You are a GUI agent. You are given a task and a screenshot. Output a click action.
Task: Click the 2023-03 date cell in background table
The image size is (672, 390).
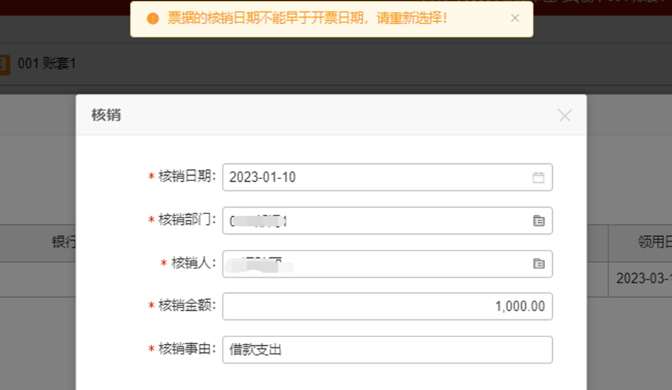pos(644,279)
